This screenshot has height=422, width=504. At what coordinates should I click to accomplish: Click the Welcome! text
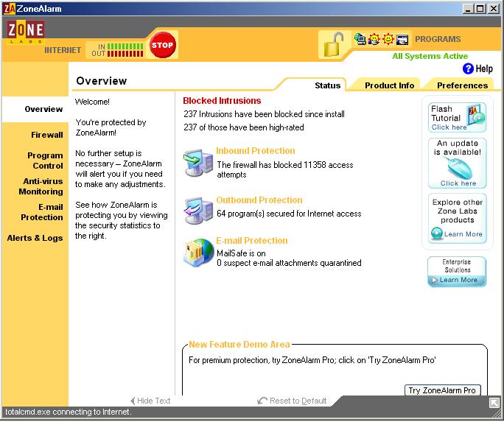pos(92,102)
